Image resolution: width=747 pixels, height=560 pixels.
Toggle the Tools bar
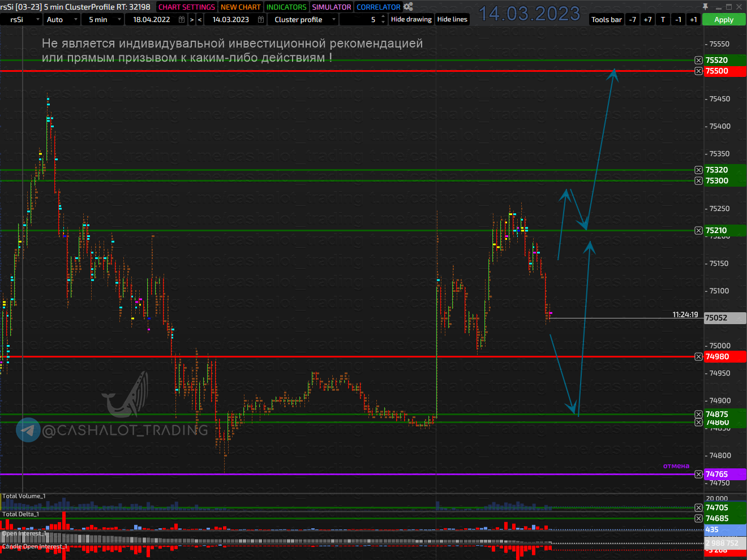pyautogui.click(x=606, y=19)
